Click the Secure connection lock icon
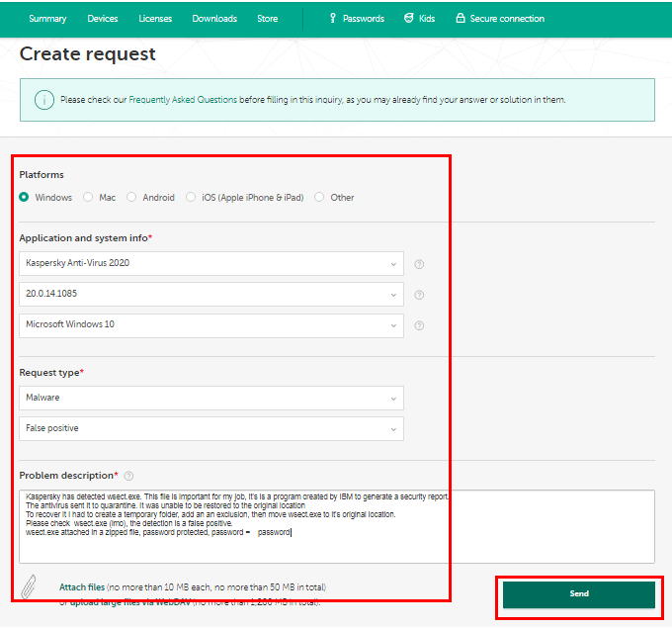 (461, 18)
